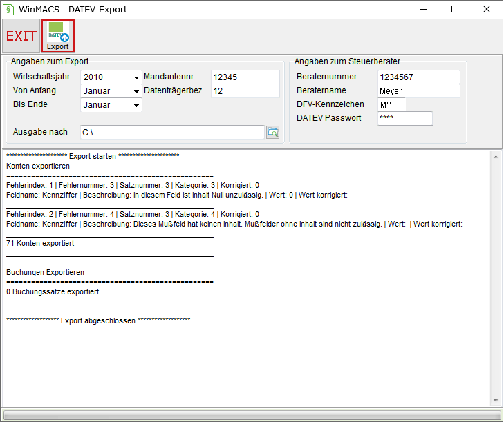Click the log scrollbar up arrow

(x=496, y=157)
